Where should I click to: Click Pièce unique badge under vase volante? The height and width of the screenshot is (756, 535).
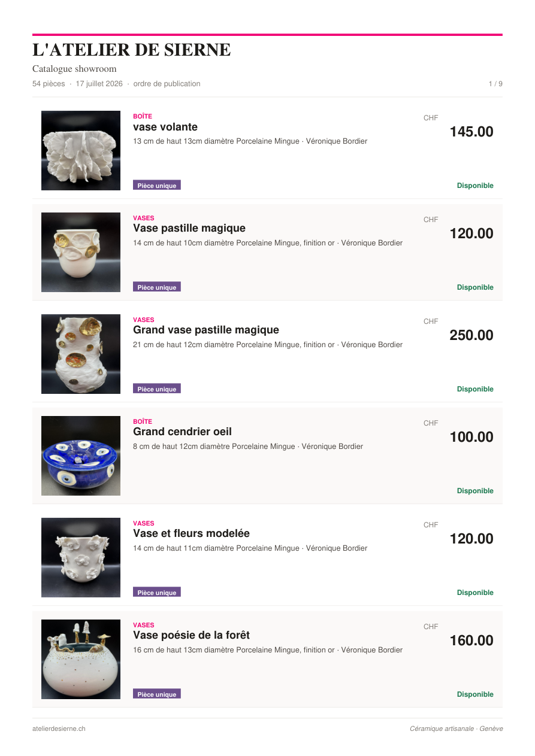(x=157, y=186)
